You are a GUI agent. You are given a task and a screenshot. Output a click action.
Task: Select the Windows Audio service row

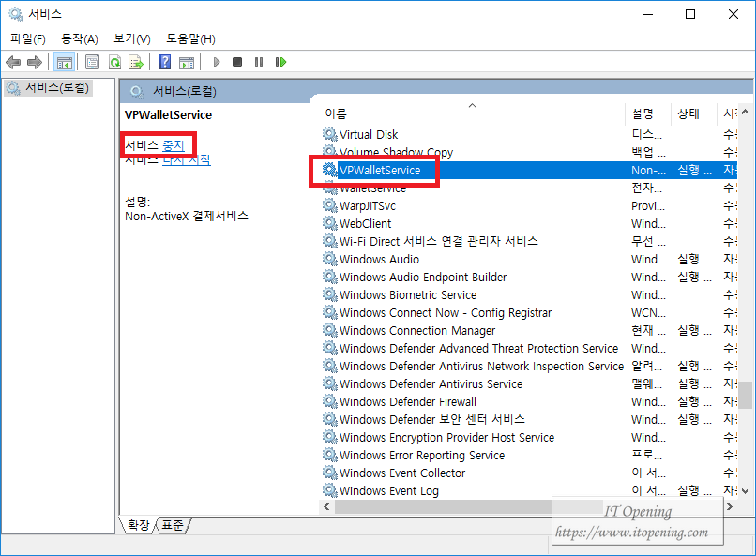click(379, 260)
